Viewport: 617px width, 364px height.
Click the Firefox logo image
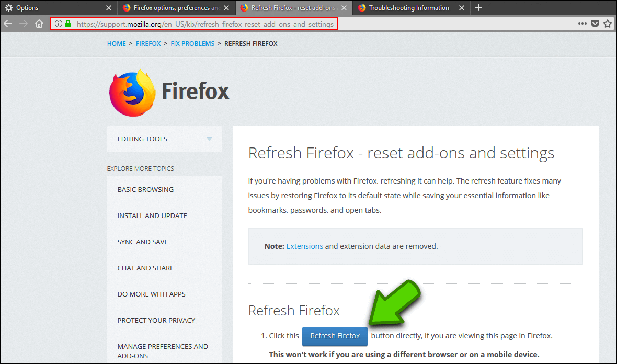coord(132,93)
